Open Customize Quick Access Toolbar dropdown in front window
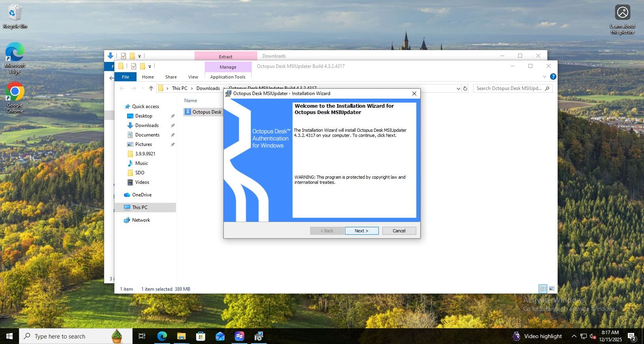 click(150, 67)
